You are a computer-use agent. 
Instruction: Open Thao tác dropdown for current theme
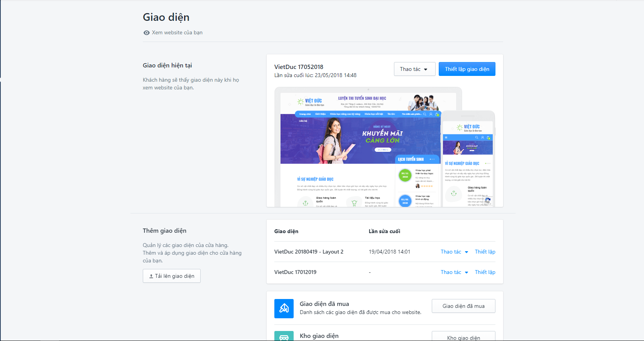point(414,69)
